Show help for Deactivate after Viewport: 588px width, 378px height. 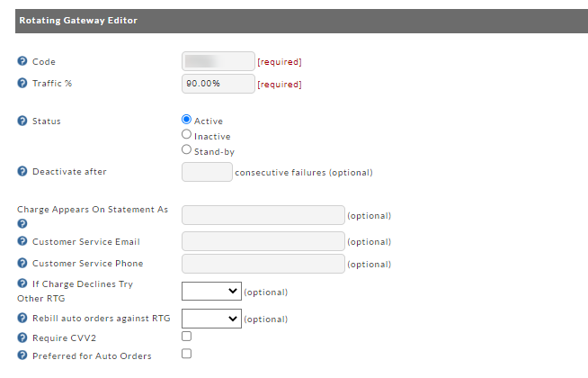click(22, 171)
